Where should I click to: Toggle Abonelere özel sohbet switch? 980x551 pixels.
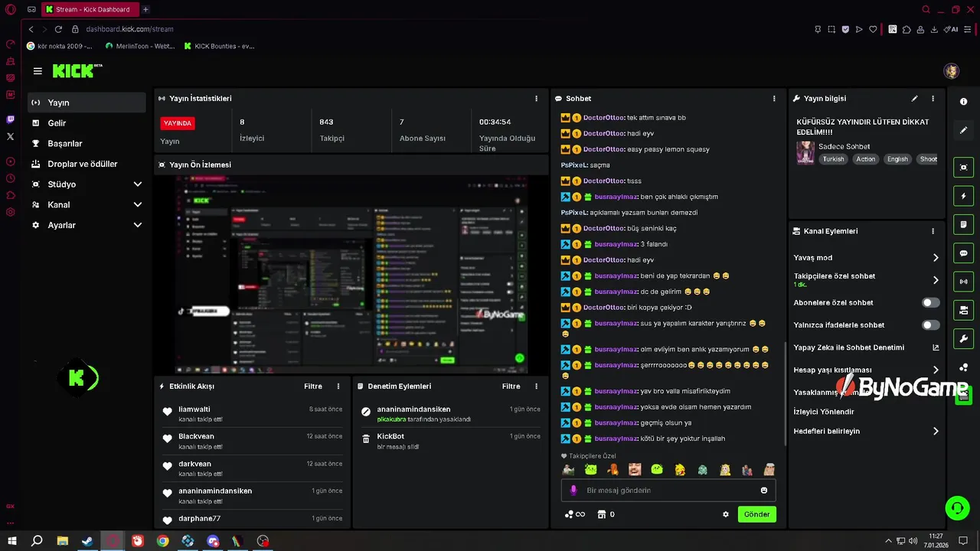coord(931,302)
